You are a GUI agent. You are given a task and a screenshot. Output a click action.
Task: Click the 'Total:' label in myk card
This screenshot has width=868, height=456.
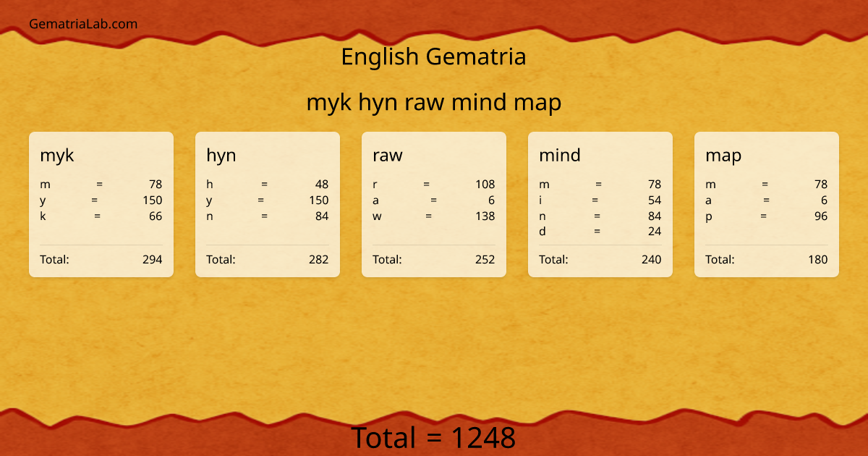click(54, 260)
